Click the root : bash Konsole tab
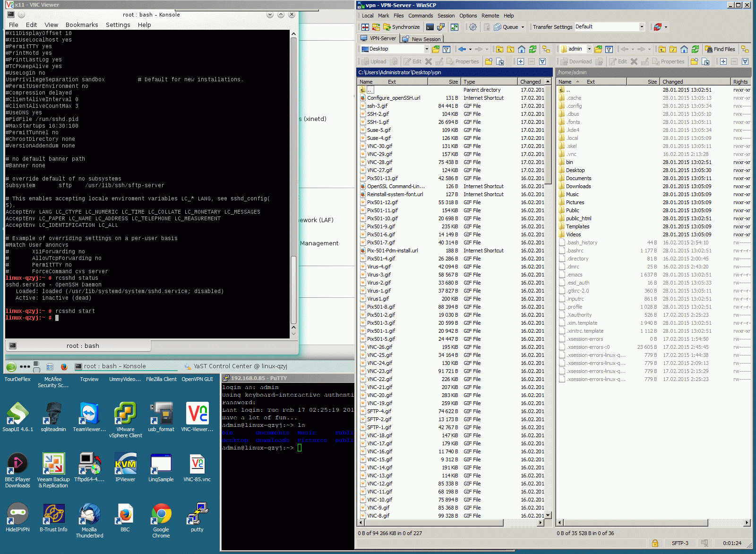 pyautogui.click(x=78, y=346)
